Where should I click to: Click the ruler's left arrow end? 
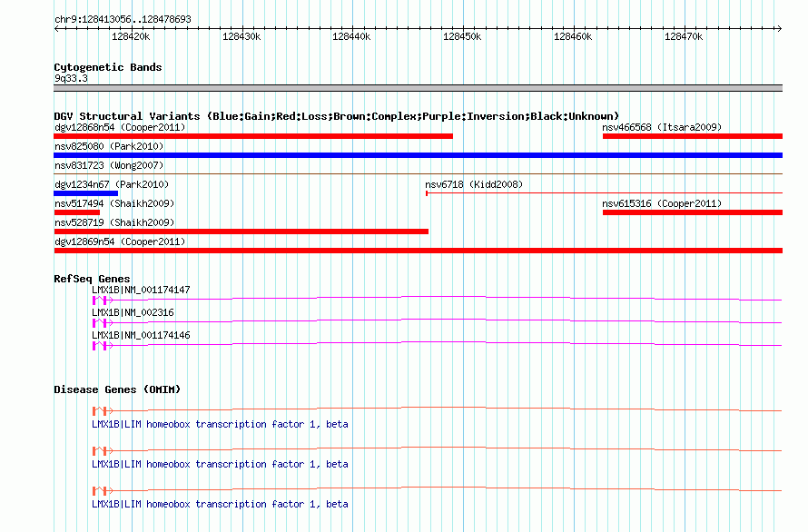click(x=56, y=28)
